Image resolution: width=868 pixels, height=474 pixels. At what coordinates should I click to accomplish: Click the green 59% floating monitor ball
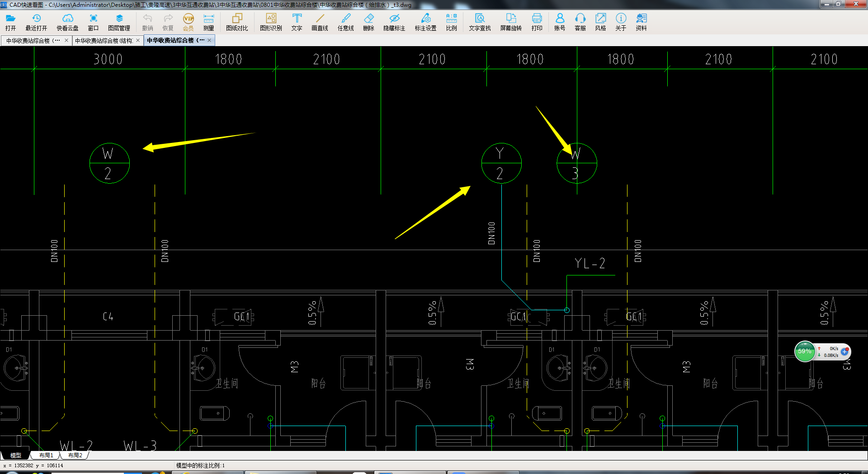tap(805, 351)
